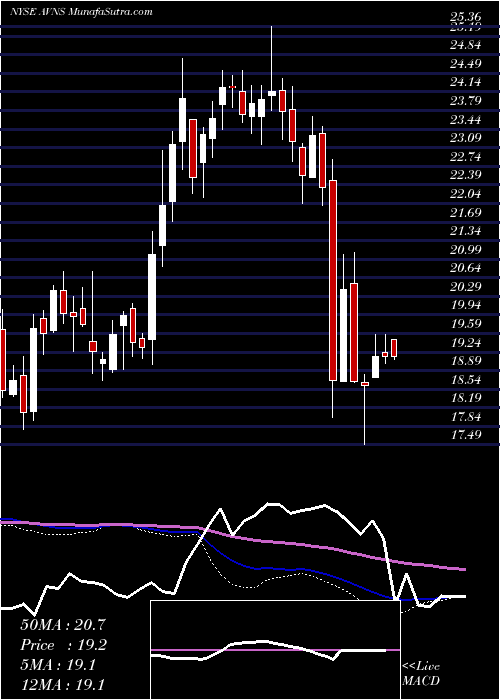500x700 pixels.
Task: Click the 23.44 price axis label
Action: (x=466, y=119)
